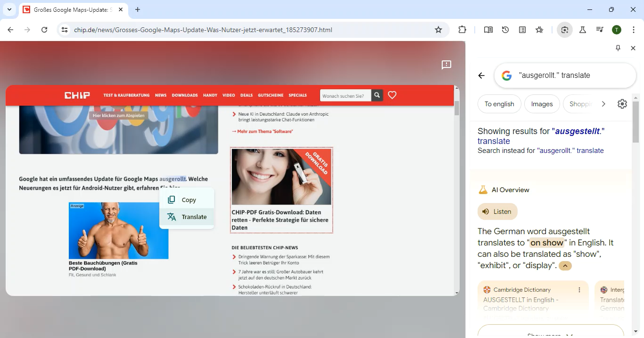Go back to previous page

tap(10, 30)
